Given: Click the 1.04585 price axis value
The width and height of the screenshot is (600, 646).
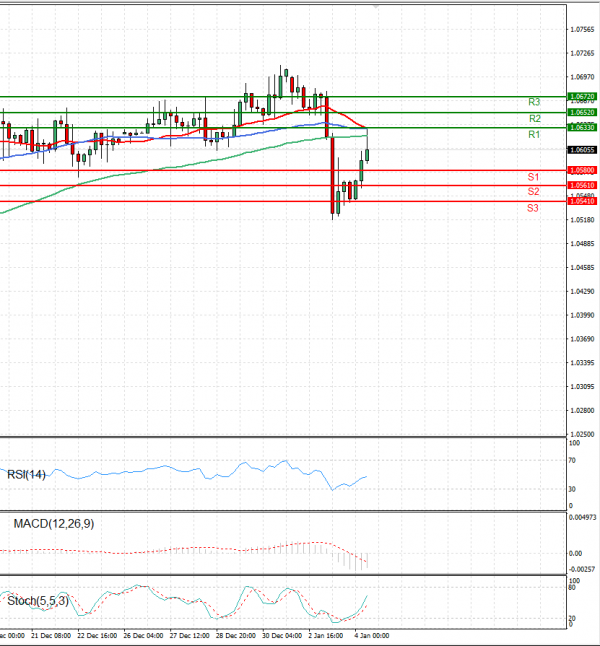Looking at the screenshot, I should point(582,268).
